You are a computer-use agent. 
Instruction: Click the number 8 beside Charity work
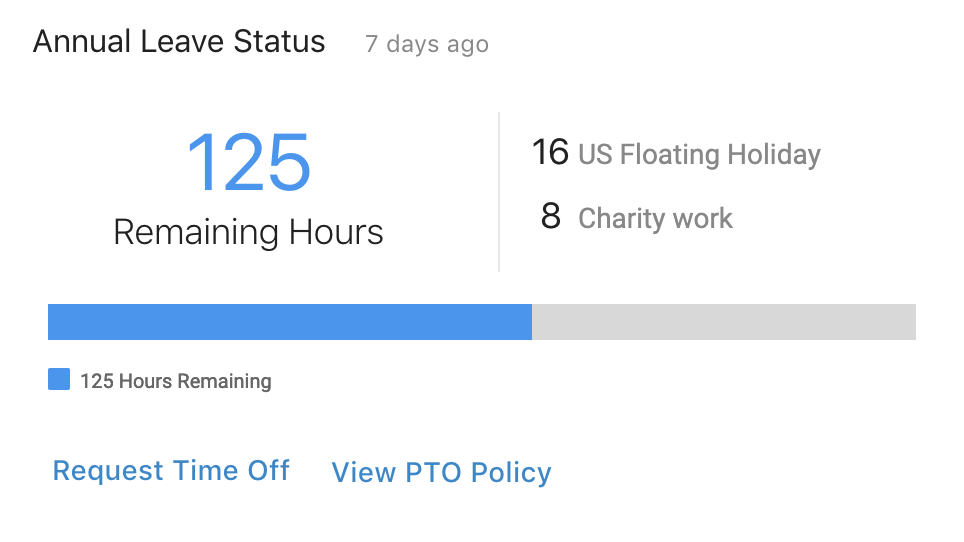click(551, 216)
